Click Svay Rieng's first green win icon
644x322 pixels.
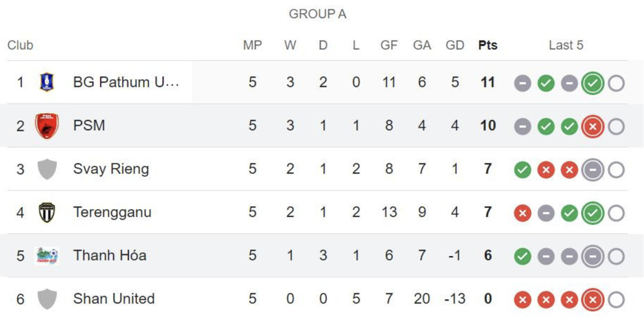(523, 170)
